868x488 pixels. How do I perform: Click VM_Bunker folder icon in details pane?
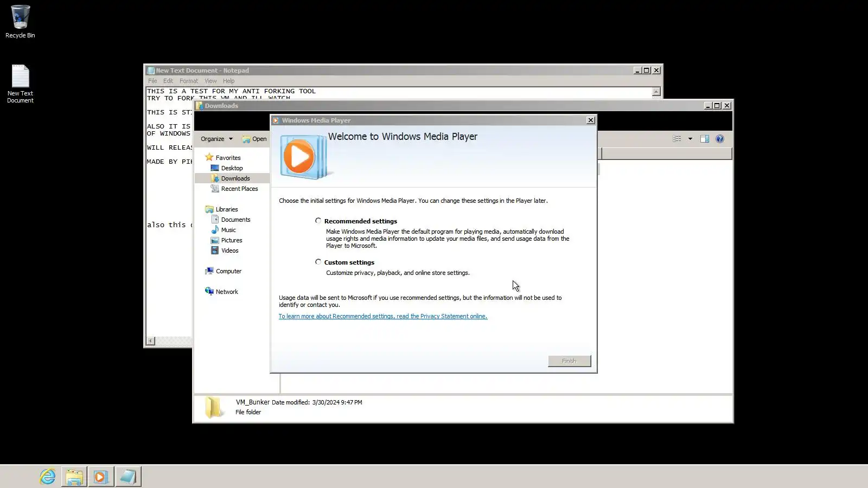tap(213, 407)
